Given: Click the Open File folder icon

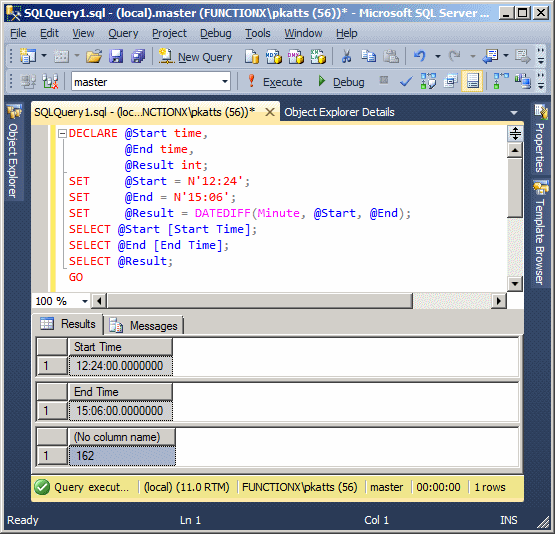Looking at the screenshot, I should pyautogui.click(x=94, y=56).
